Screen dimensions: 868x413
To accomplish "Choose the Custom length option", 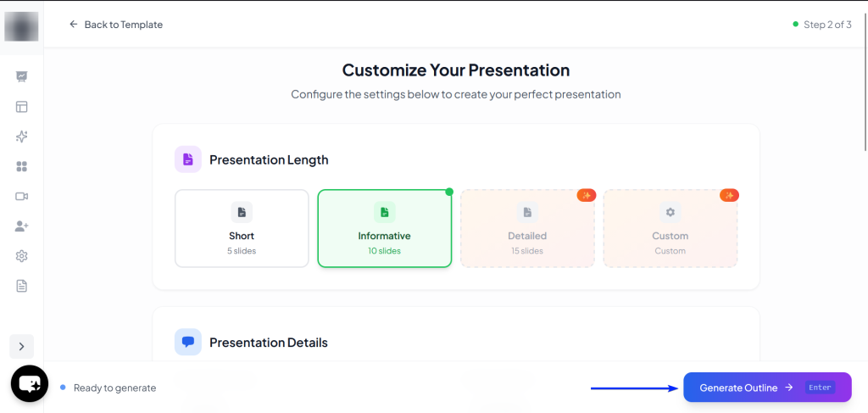I will (x=670, y=228).
